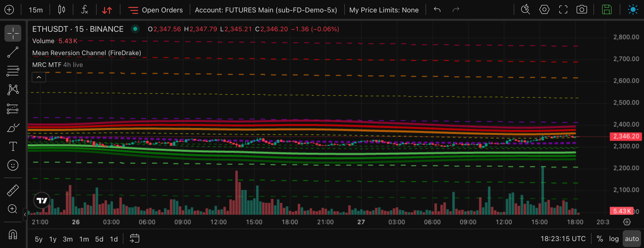Select the MRC MTF 4h live legend
Image resolution: width=644 pixels, height=248 pixels.
[57, 65]
